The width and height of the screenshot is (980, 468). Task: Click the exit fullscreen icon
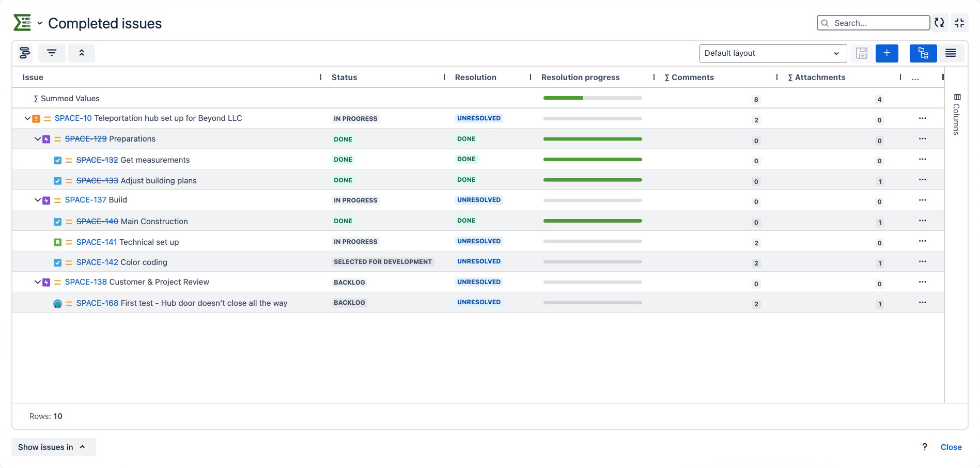[959, 23]
